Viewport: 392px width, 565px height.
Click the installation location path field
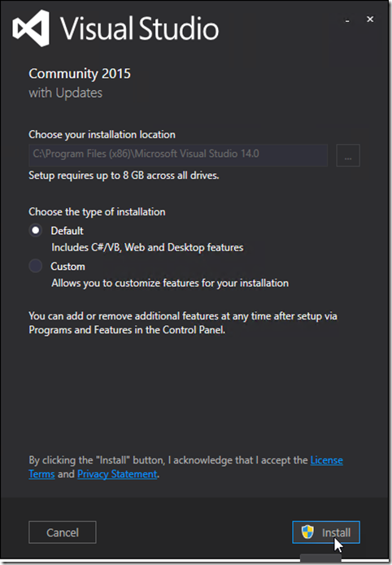pyautogui.click(x=178, y=155)
